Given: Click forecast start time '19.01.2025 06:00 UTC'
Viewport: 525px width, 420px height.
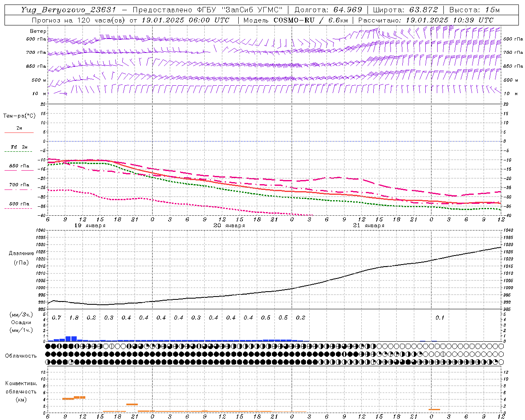Looking at the screenshot, I should tap(185, 20).
